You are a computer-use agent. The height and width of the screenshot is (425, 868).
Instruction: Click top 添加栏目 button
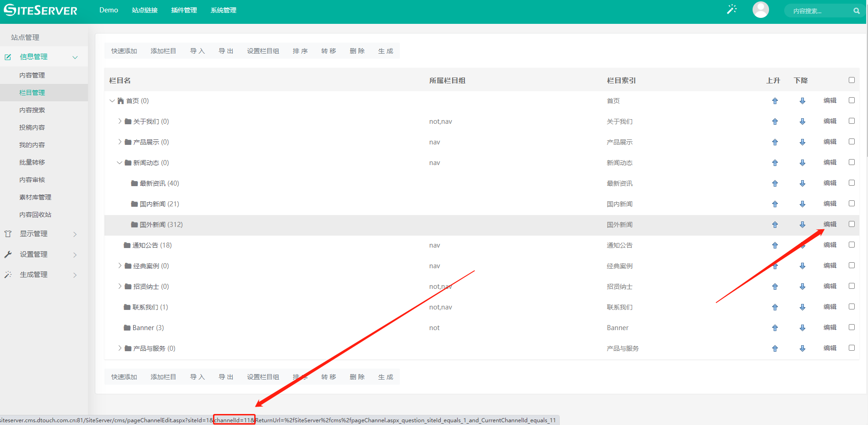[x=163, y=51]
